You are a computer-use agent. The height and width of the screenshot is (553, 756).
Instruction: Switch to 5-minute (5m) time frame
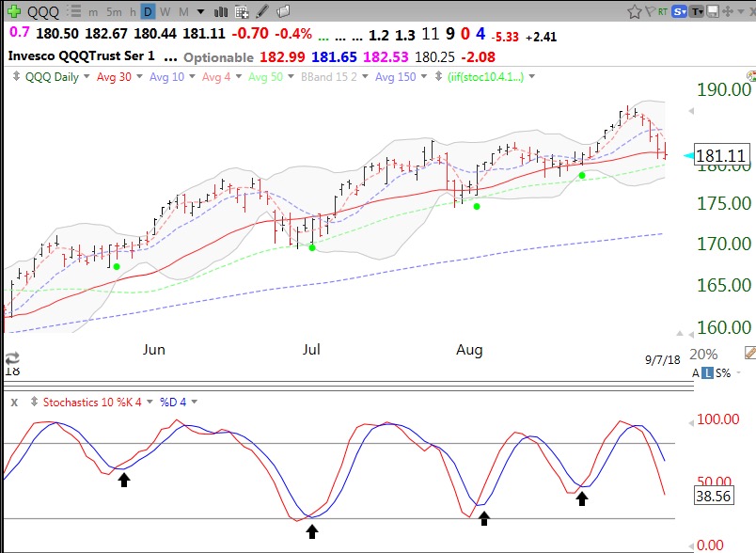point(114,11)
